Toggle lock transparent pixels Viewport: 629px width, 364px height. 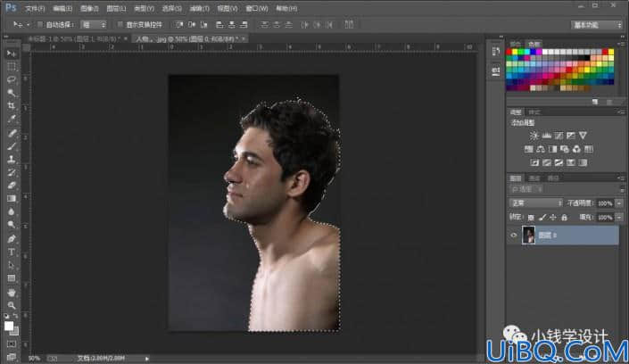(531, 218)
